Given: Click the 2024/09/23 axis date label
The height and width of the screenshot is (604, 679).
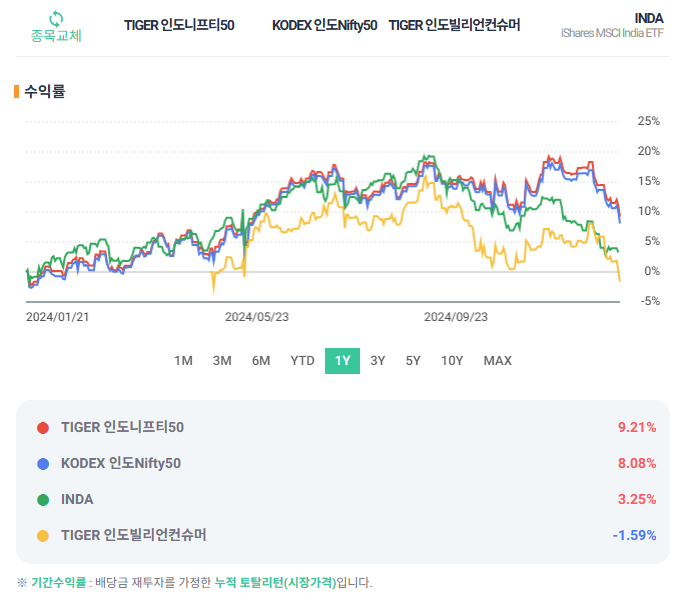Looking at the screenshot, I should [456, 317].
